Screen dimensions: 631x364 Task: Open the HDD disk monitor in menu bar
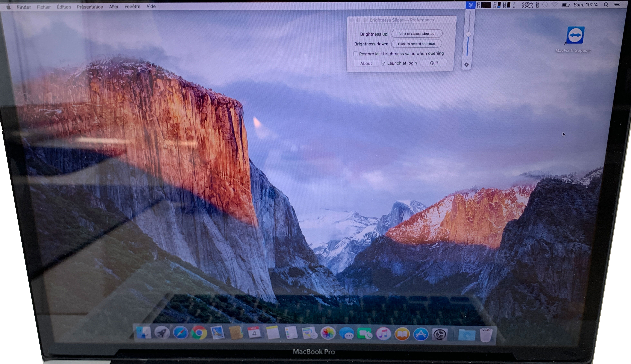506,5
